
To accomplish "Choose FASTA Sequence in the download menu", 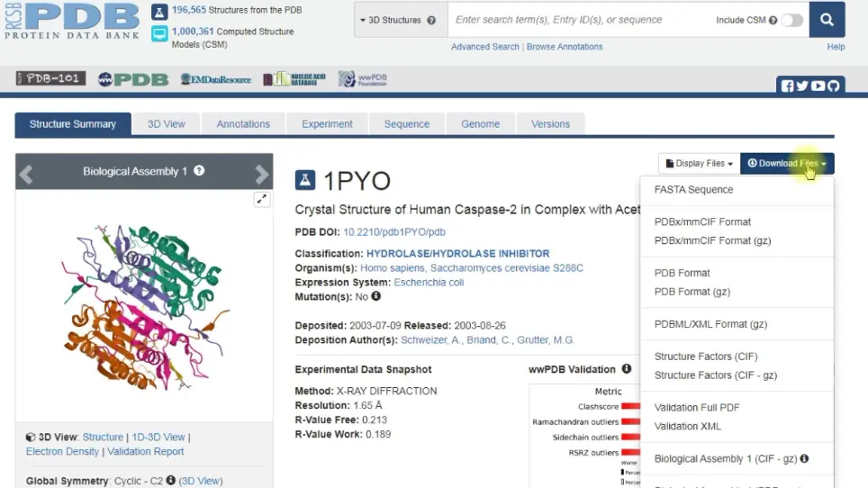I will click(693, 189).
